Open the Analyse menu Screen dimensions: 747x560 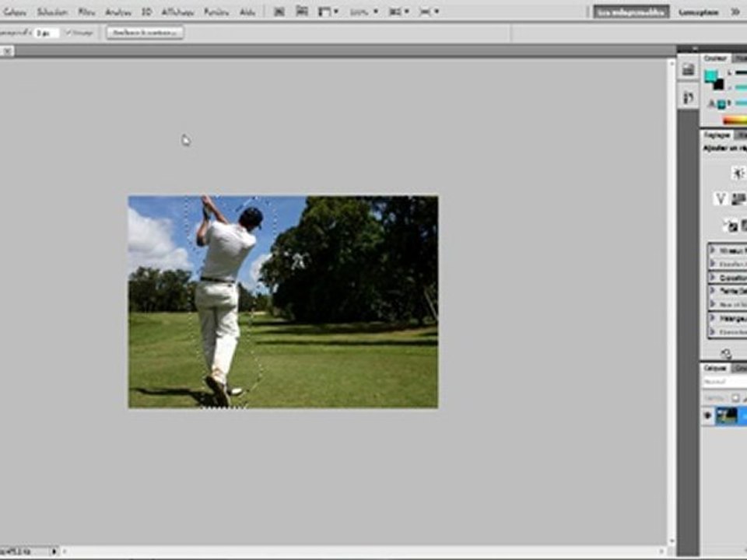pos(117,12)
